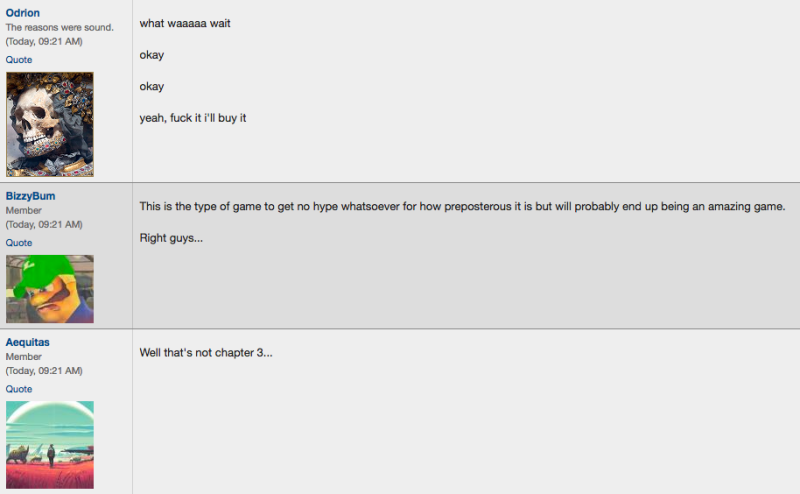The height and width of the screenshot is (494, 800).
Task: Click the 'Right guys...' line
Action: 171,238
